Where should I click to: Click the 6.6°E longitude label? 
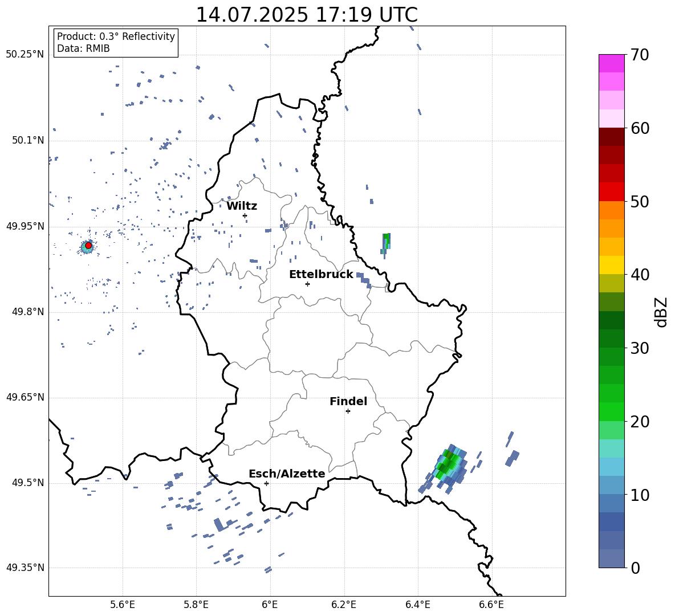coord(491,605)
